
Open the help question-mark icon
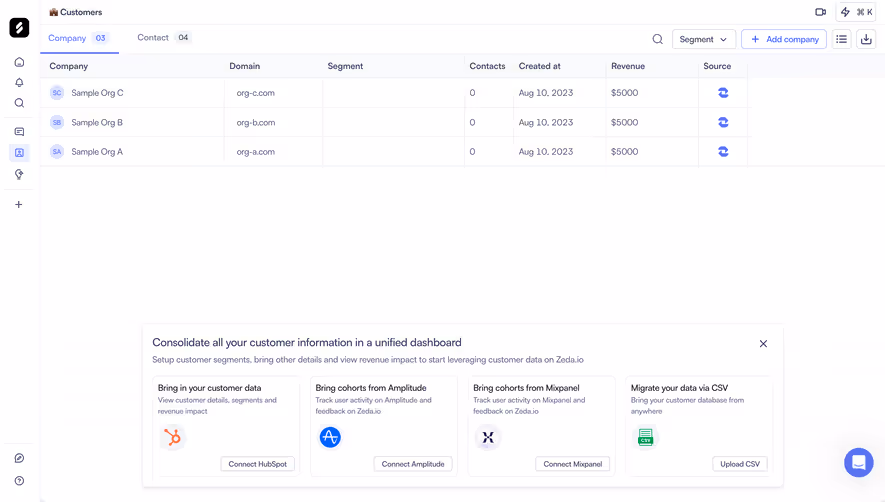tap(19, 481)
